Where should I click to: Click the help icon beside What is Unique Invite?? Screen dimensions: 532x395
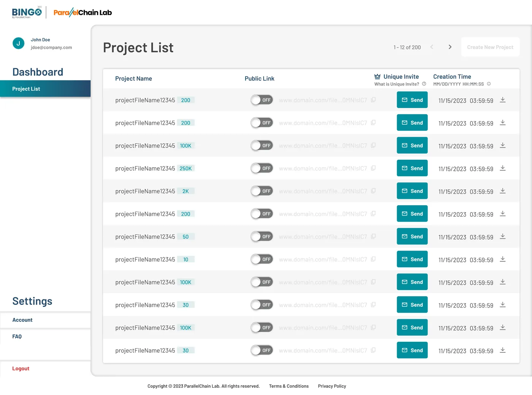pyautogui.click(x=424, y=84)
